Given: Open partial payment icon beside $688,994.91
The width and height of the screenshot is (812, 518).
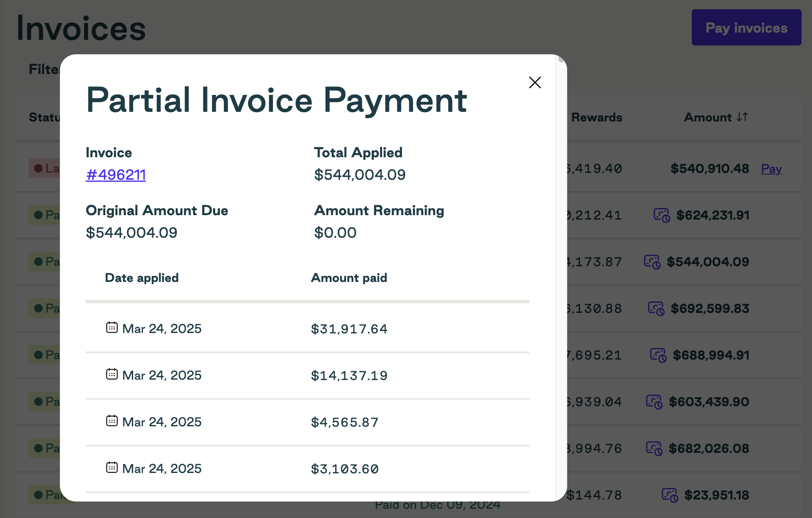Looking at the screenshot, I should 658,355.
